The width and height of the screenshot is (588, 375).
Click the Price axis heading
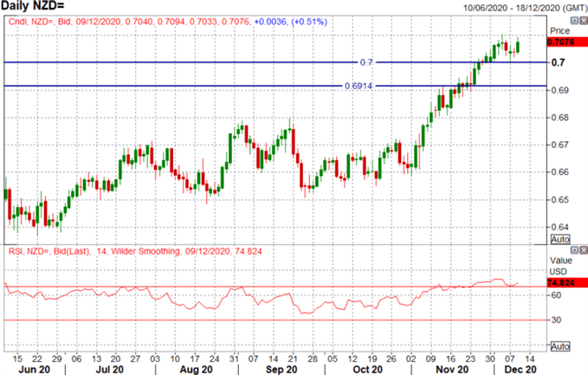coord(560,31)
